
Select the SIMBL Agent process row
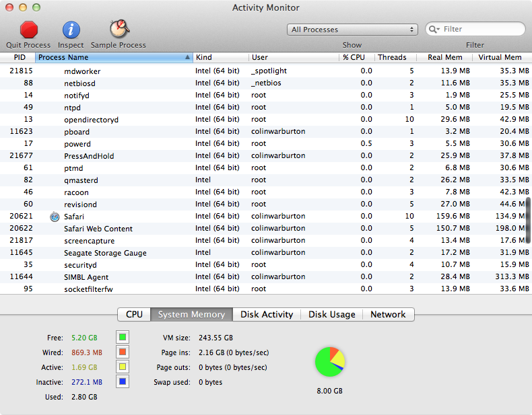(266, 277)
